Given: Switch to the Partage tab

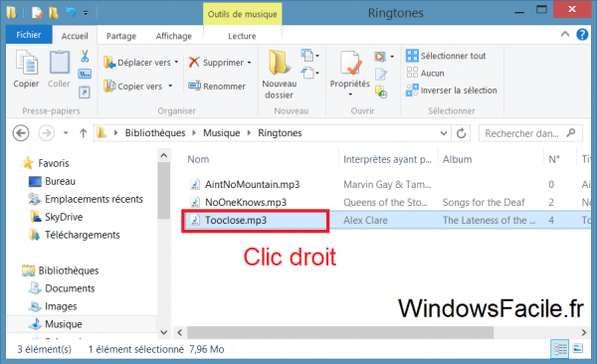Looking at the screenshot, I should (x=121, y=36).
